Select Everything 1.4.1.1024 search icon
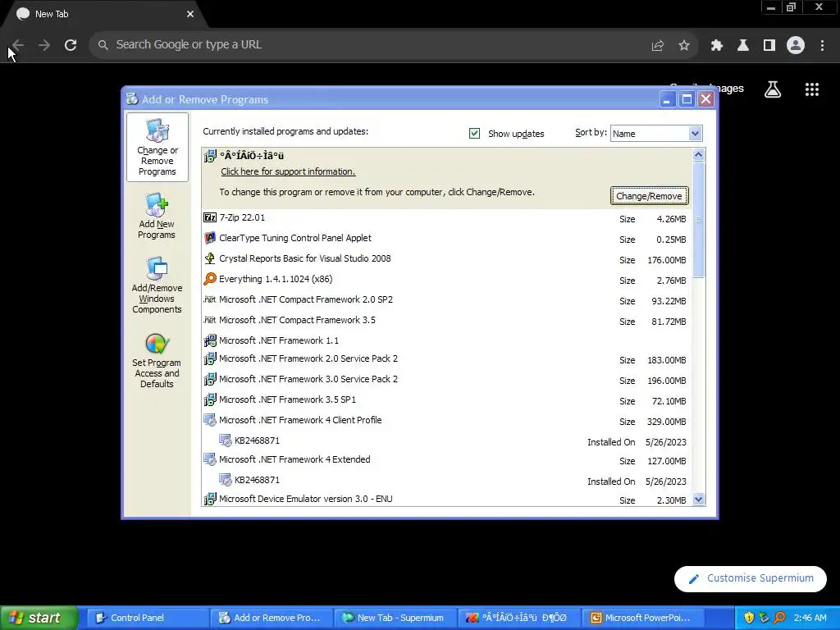The width and height of the screenshot is (840, 630). [210, 279]
